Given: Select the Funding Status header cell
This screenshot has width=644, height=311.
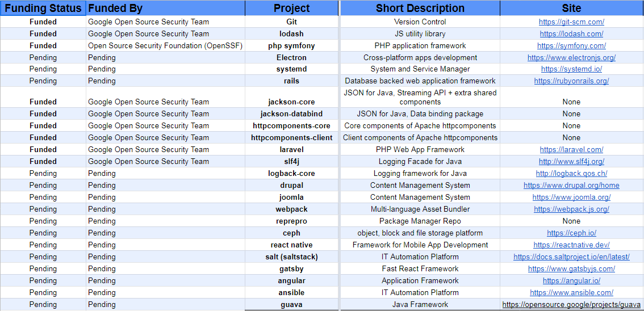Looking at the screenshot, I should [x=43, y=8].
